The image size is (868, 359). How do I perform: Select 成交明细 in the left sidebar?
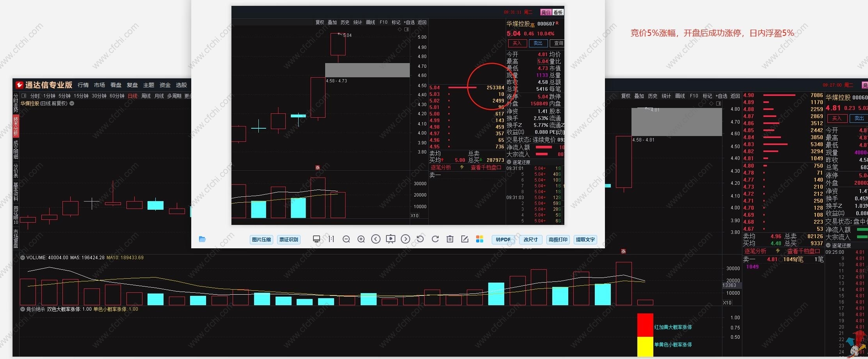tap(16, 150)
